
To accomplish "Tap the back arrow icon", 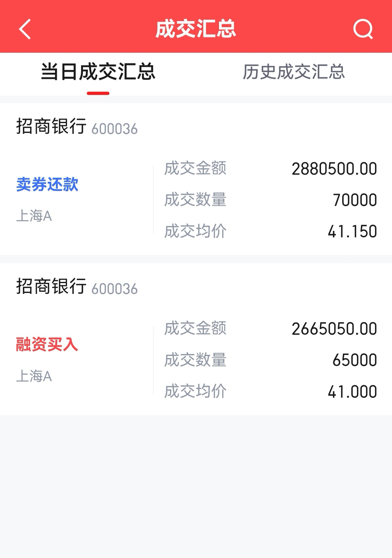I will point(25,29).
